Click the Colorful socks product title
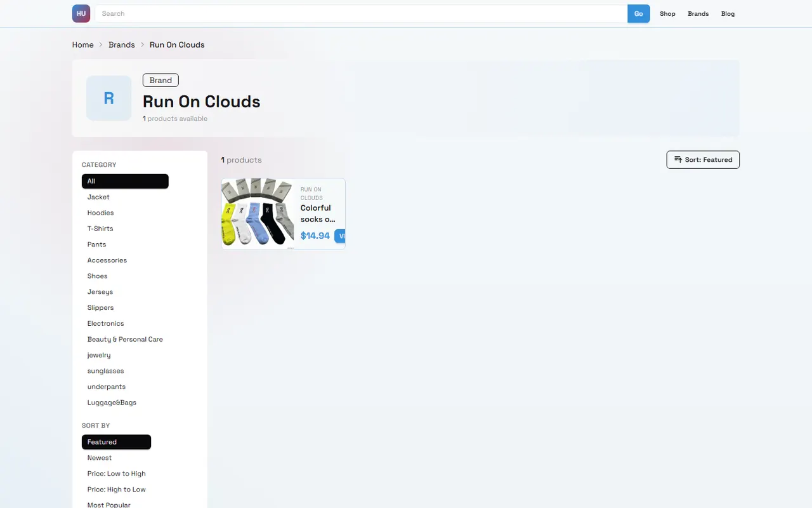812x508 pixels. (x=318, y=213)
